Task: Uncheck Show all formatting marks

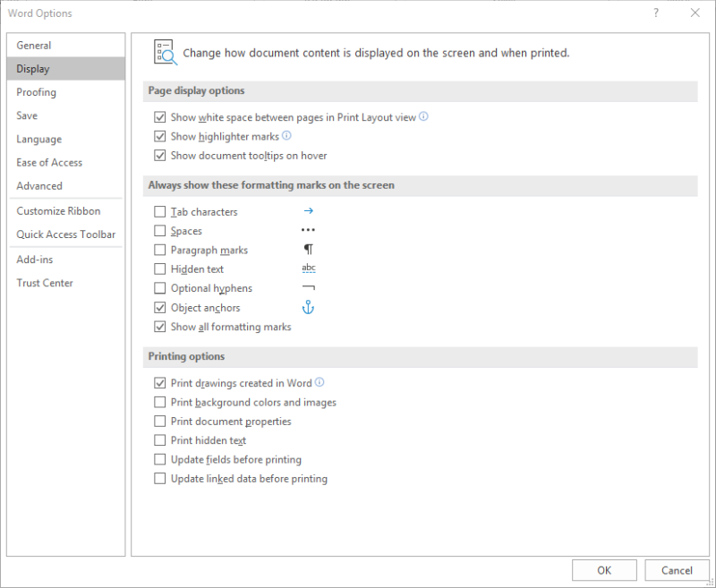Action: tap(160, 328)
